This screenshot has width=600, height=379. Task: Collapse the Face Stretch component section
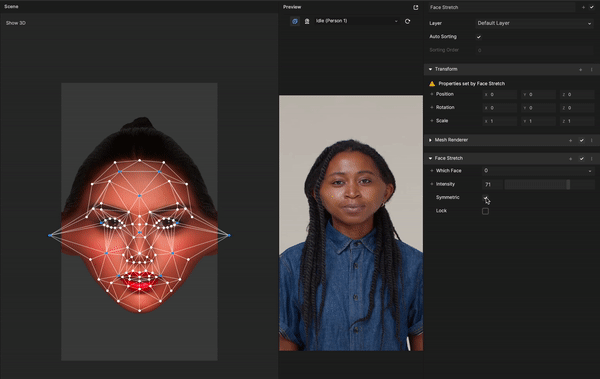(x=430, y=158)
